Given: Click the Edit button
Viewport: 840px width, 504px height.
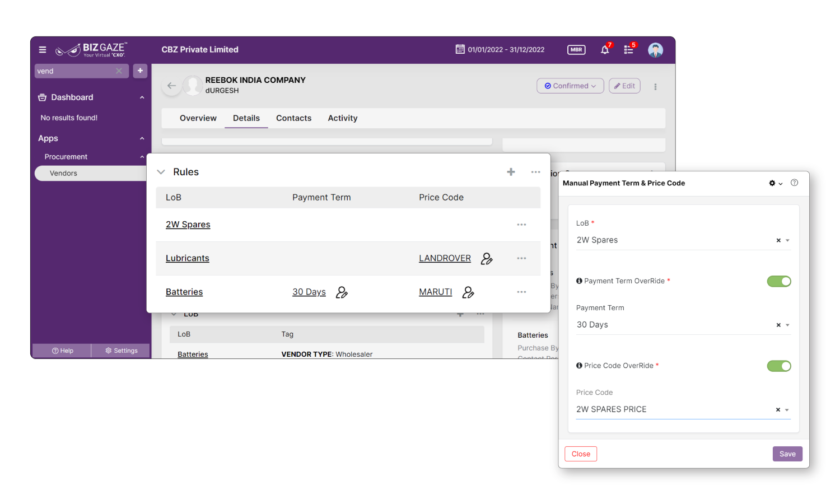Looking at the screenshot, I should click(624, 86).
